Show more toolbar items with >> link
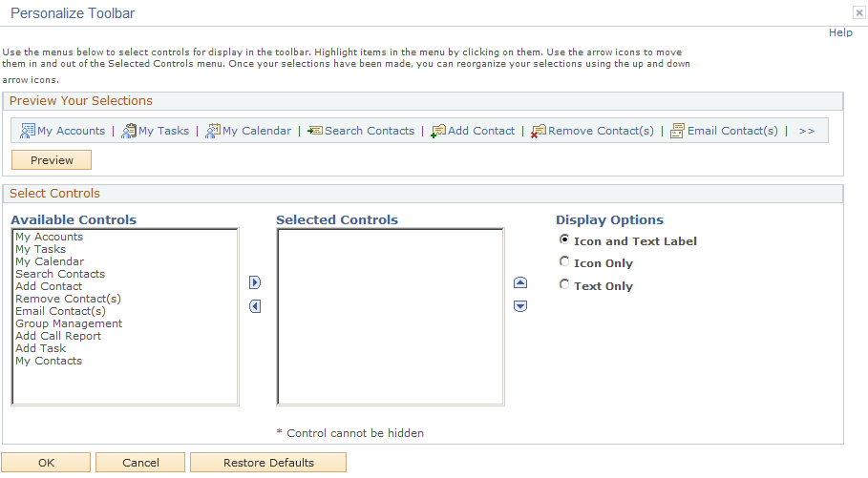 (x=807, y=131)
